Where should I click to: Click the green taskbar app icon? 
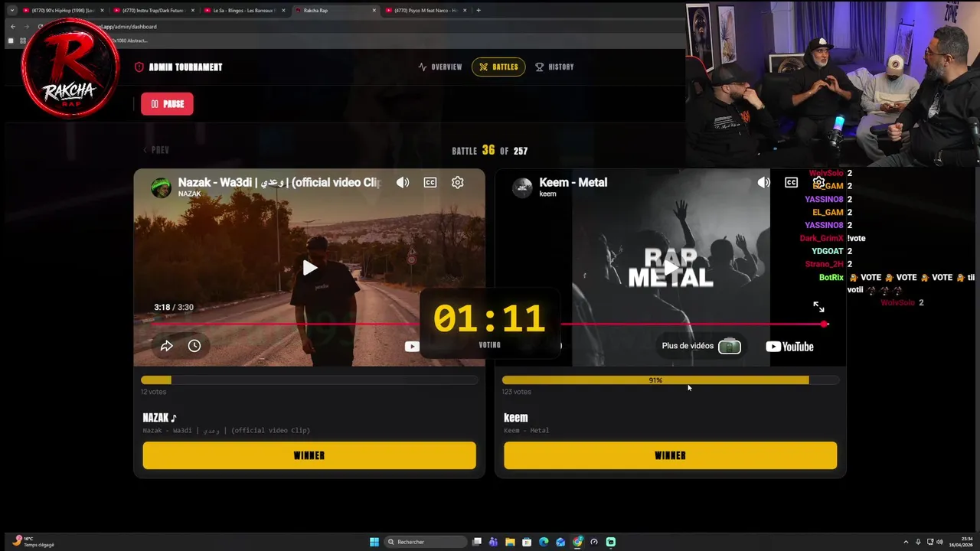click(x=611, y=542)
